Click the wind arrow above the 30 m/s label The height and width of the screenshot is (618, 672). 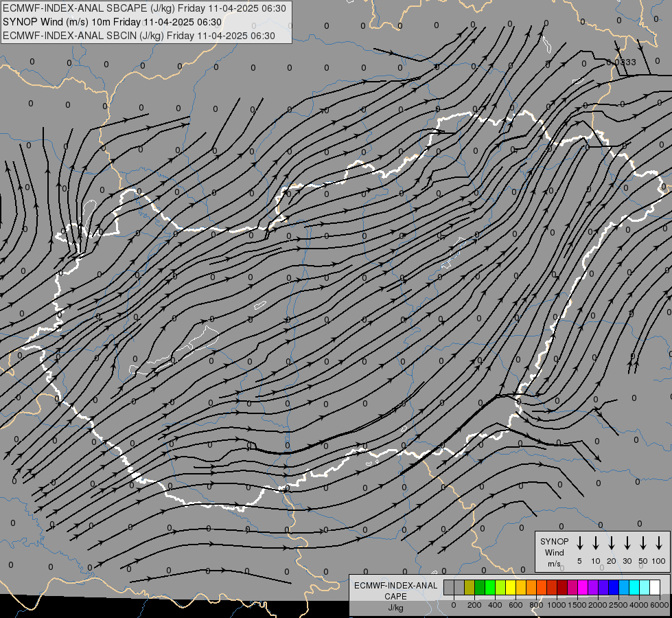[x=627, y=542]
